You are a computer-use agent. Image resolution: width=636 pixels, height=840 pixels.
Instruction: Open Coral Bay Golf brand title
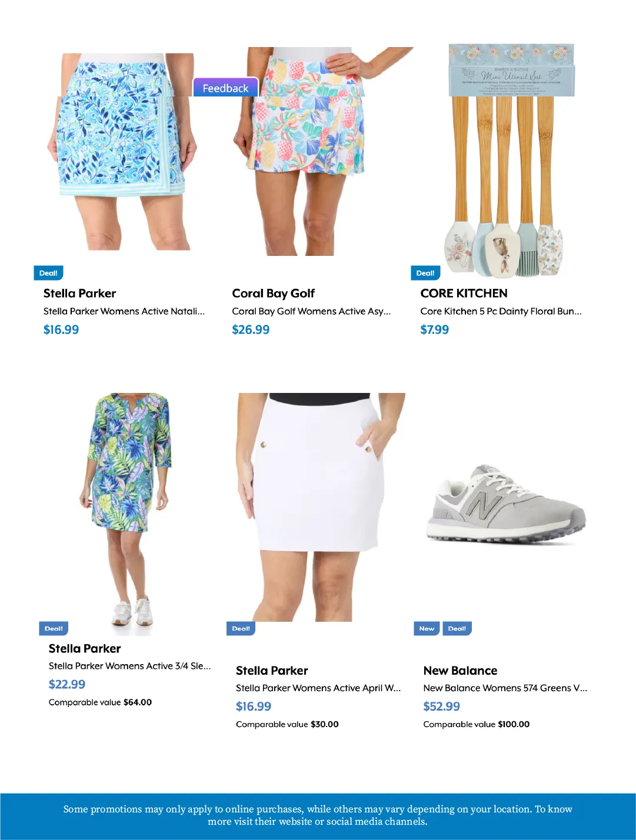pos(274,293)
